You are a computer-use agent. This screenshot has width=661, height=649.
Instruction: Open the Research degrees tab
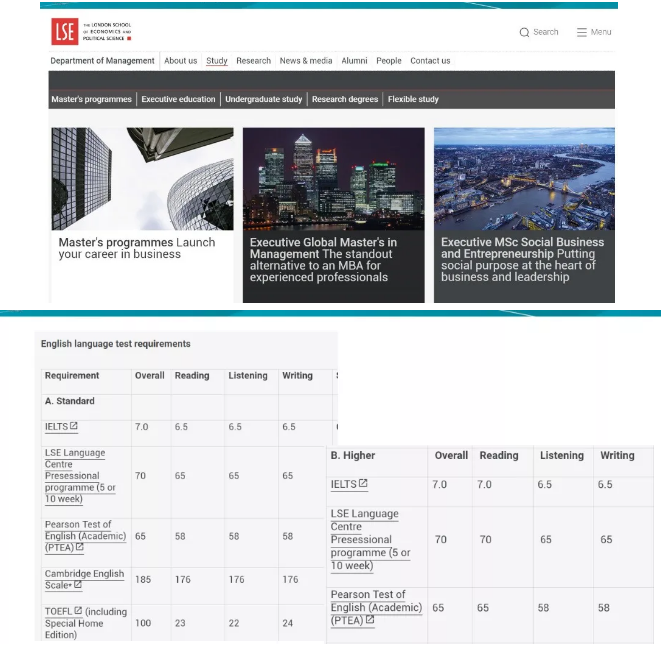tap(345, 100)
